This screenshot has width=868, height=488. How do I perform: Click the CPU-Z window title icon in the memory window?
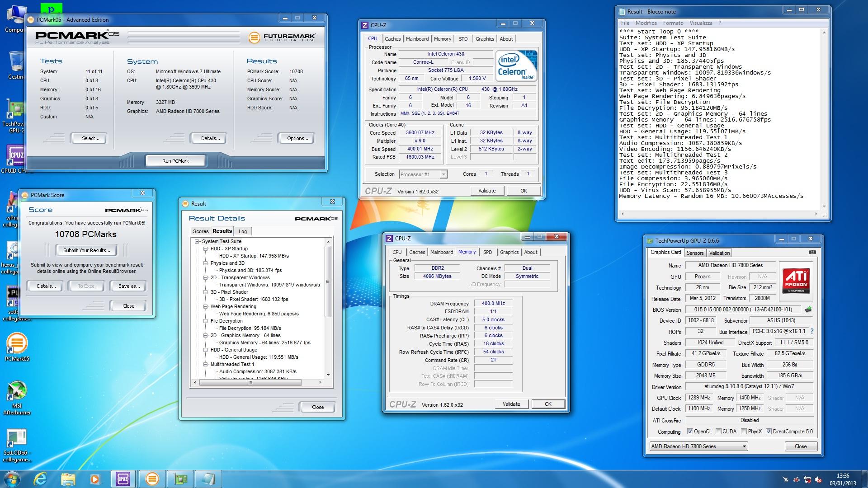tap(389, 238)
